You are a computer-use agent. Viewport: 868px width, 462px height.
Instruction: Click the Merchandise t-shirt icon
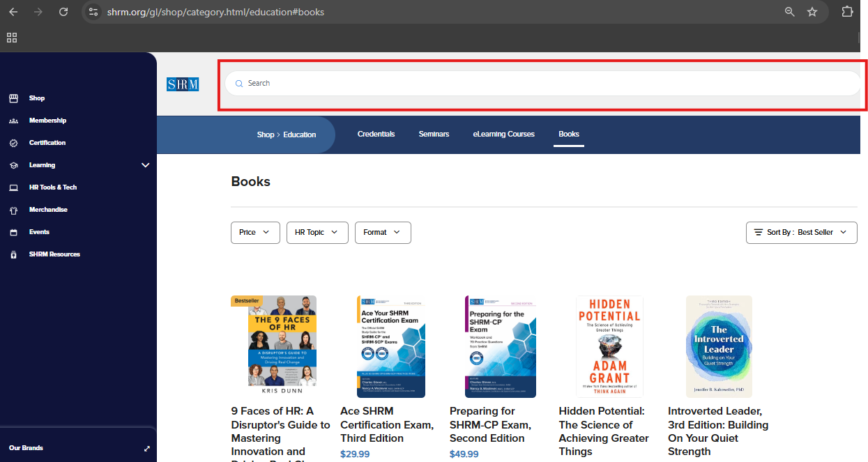tap(13, 210)
